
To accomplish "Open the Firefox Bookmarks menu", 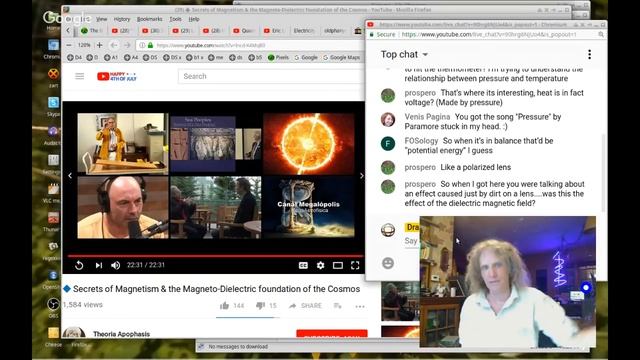I will click(149, 19).
